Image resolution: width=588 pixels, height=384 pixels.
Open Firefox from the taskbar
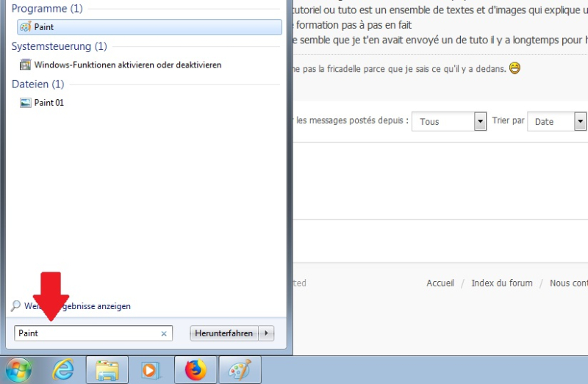coord(196,370)
